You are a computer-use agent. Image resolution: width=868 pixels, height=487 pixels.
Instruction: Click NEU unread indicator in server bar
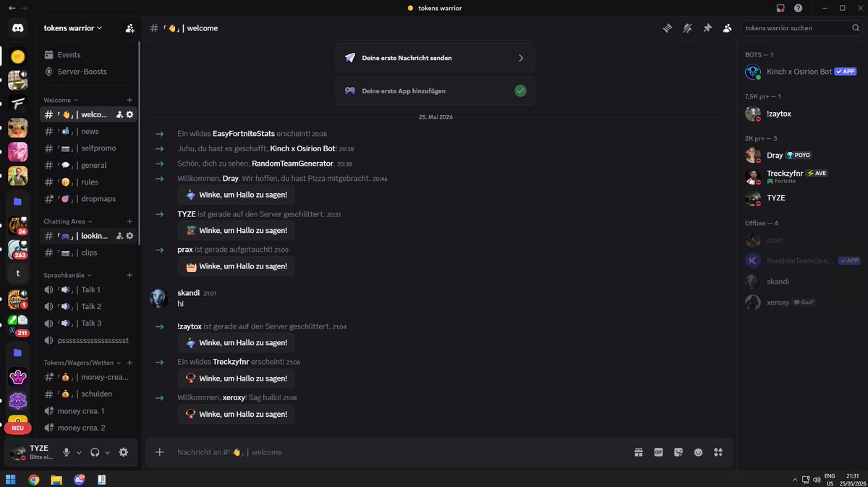pyautogui.click(x=17, y=428)
